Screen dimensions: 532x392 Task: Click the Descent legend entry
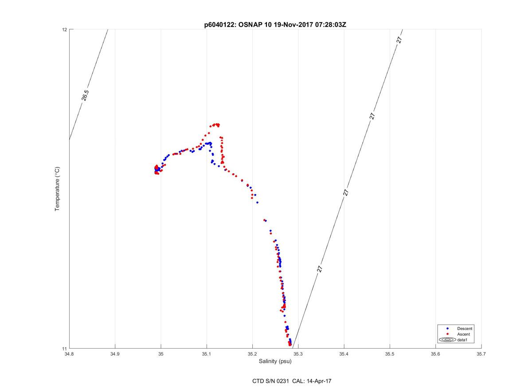465,329
